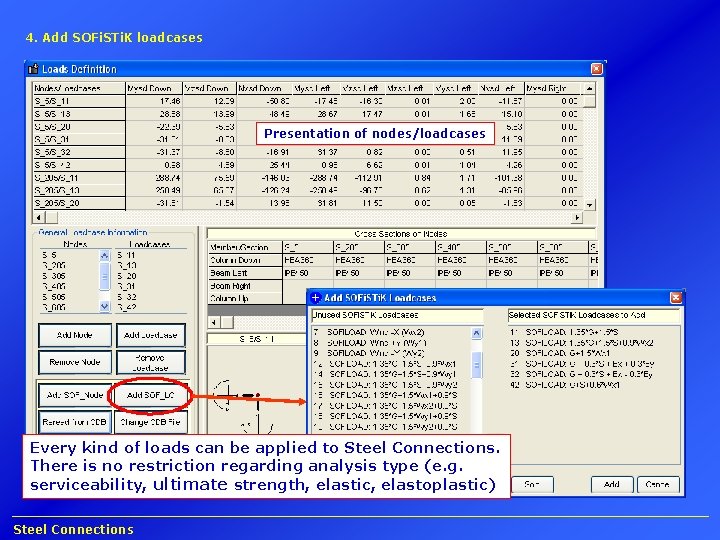This screenshot has height=540, width=720.
Task: Click the Reread from CDB button
Action: tap(75, 422)
